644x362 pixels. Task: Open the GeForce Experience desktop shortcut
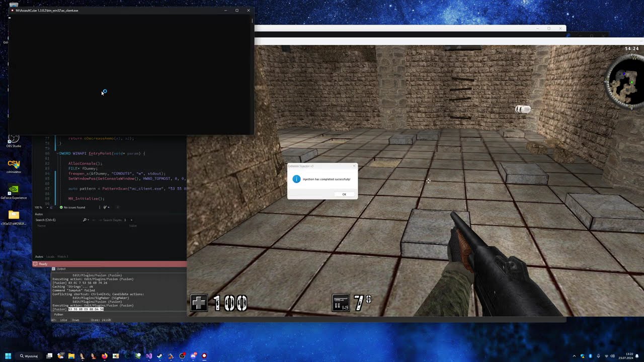(x=14, y=193)
